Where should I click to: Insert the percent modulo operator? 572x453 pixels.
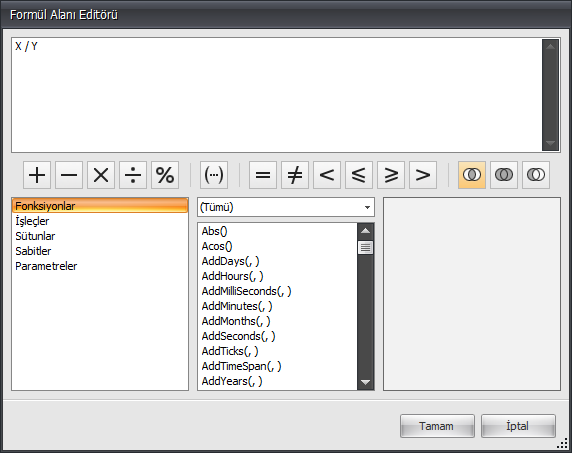pos(165,175)
